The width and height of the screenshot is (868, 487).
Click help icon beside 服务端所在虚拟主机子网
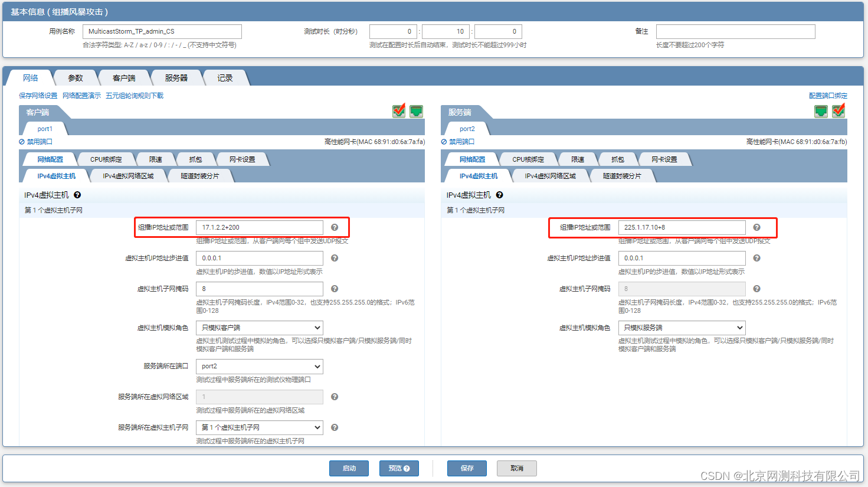[x=335, y=427]
